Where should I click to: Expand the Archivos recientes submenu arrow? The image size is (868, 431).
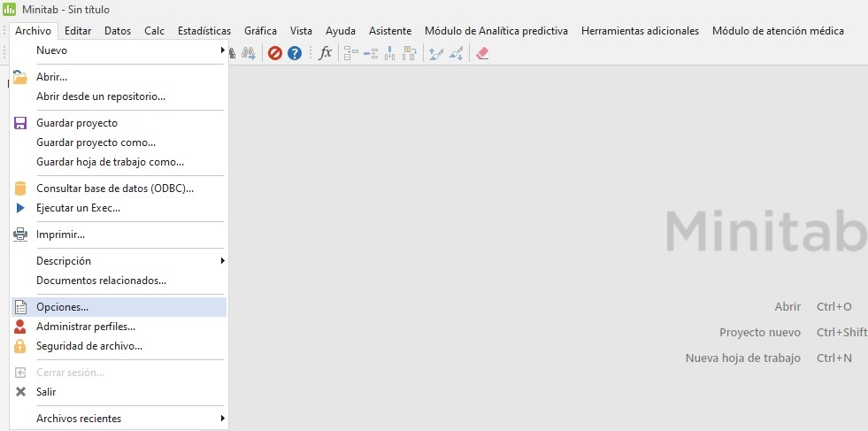[x=223, y=418]
